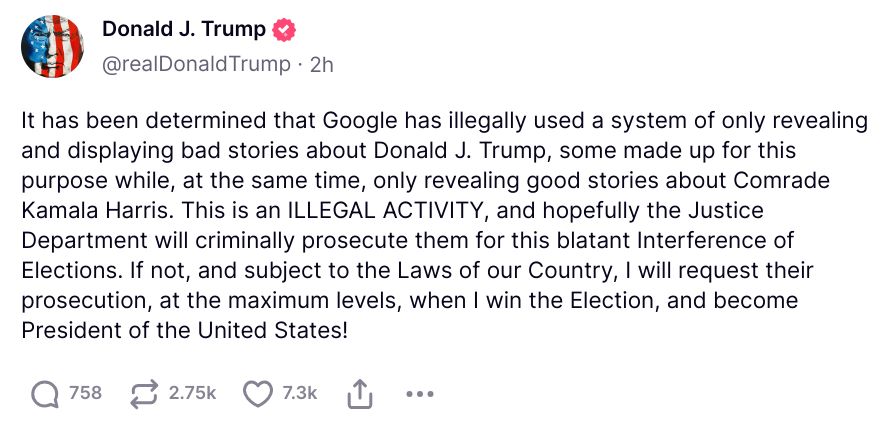Open Donald J. Trump display name
This screenshot has width=896, height=429.
(x=184, y=29)
